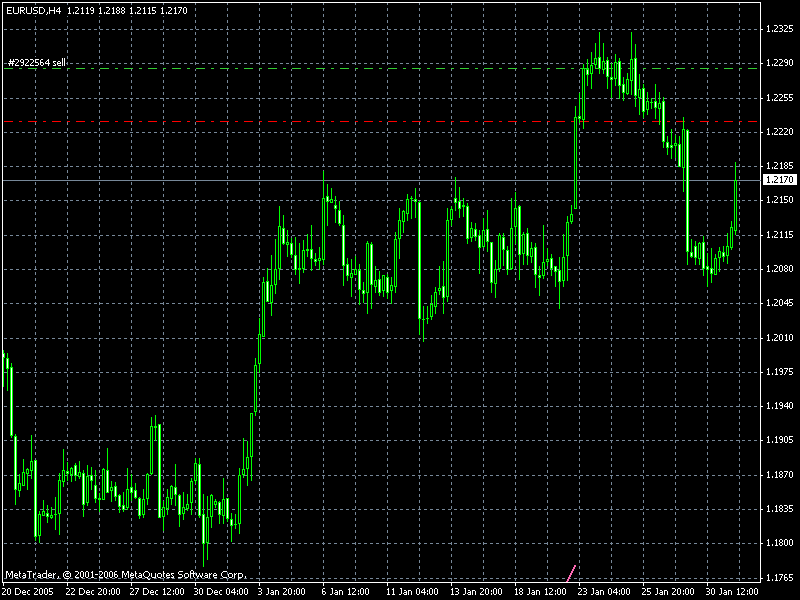Click the 1.2220 price scale label
800x600 pixels.
pos(780,132)
